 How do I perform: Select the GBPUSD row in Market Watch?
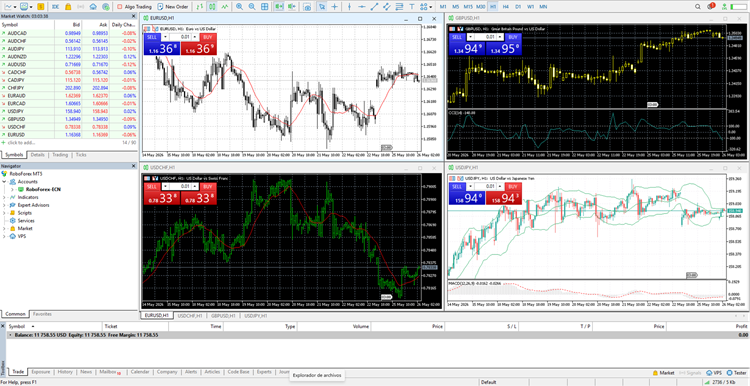click(69, 119)
